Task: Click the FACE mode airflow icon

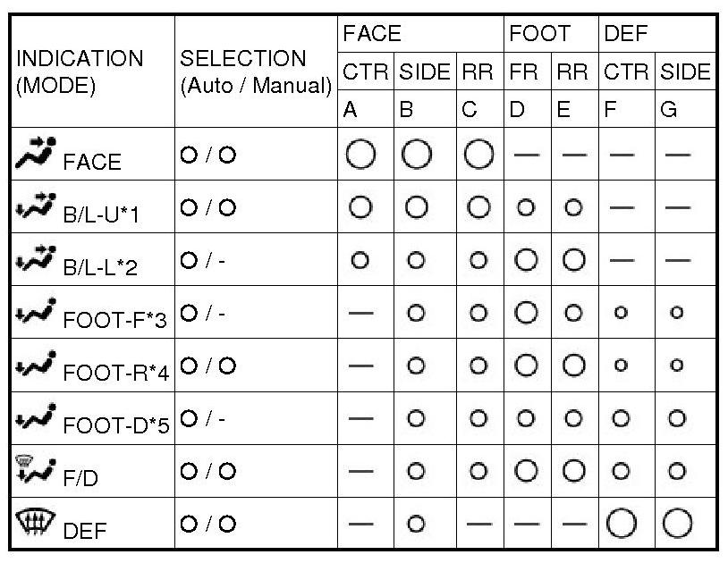Action: [x=36, y=155]
